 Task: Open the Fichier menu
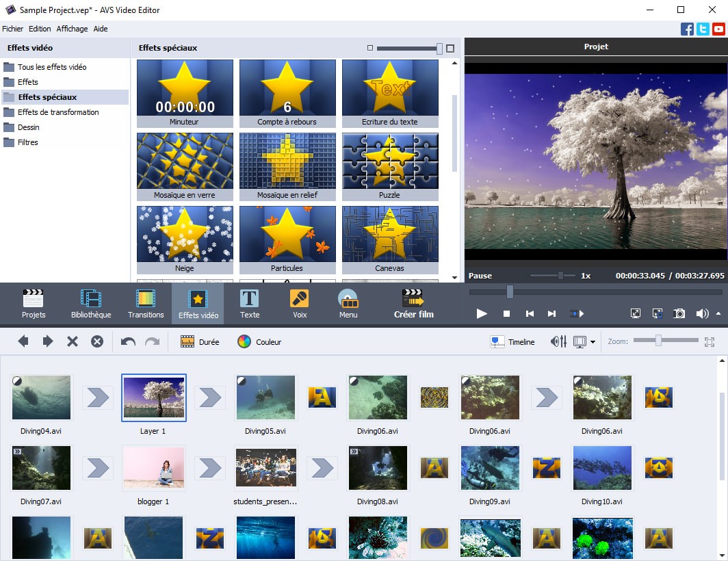tap(12, 29)
